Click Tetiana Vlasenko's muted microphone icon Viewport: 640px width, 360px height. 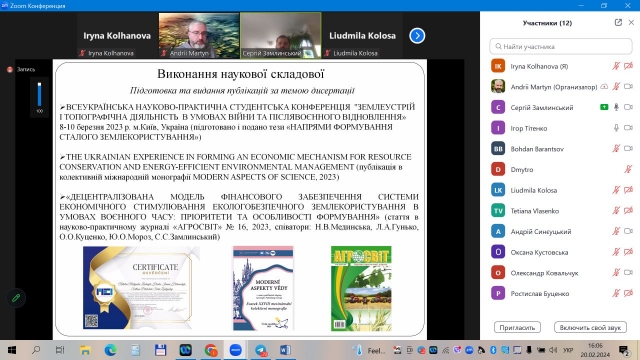coord(616,211)
